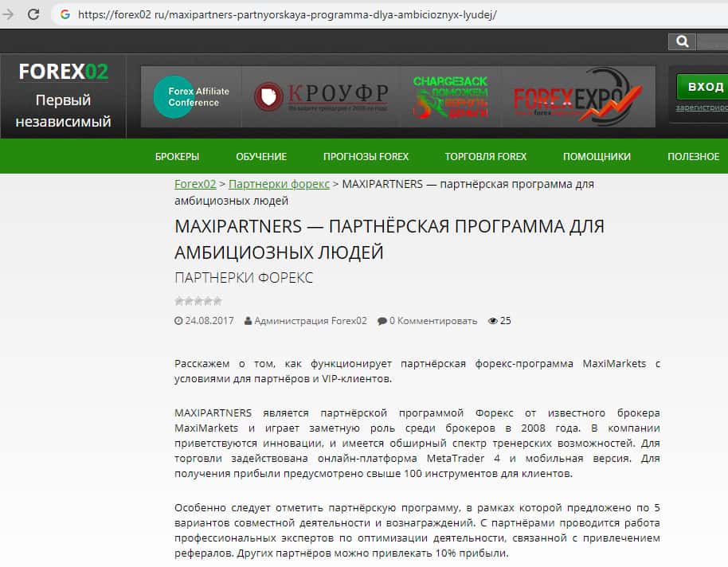Click the green ВХОД button
This screenshot has width=728, height=567.
coord(703,86)
